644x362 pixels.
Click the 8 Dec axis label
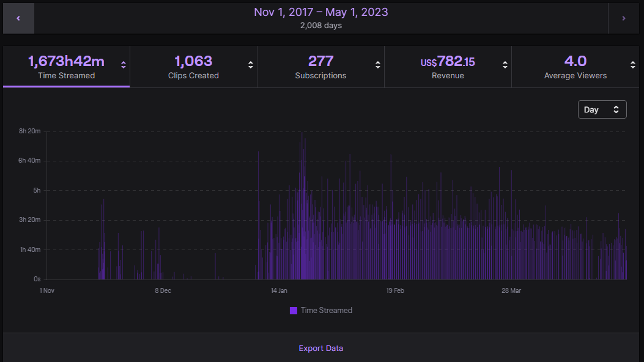163,290
